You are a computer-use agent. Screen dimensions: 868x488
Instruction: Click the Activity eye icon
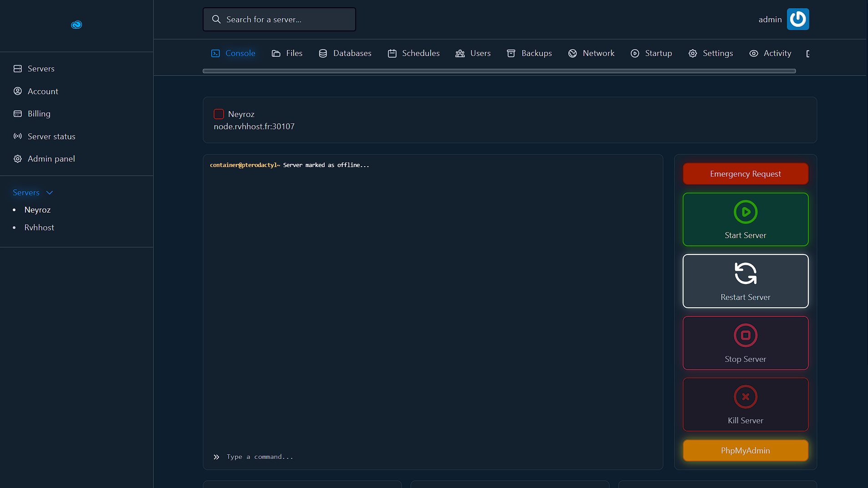[x=754, y=53]
